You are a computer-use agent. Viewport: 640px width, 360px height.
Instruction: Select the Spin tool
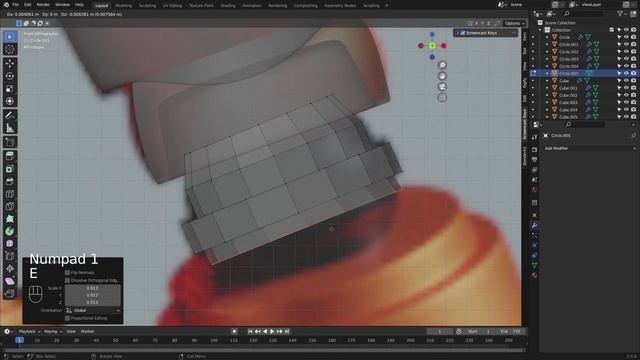tap(10, 231)
